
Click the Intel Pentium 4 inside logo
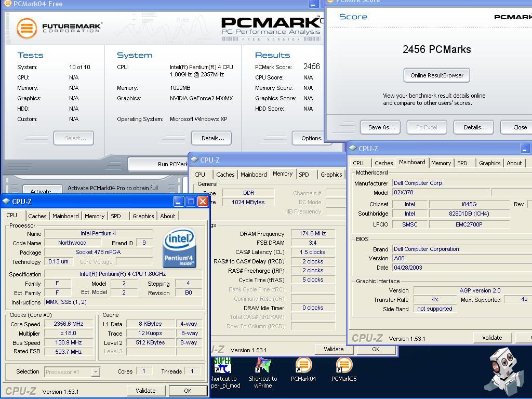click(x=179, y=248)
